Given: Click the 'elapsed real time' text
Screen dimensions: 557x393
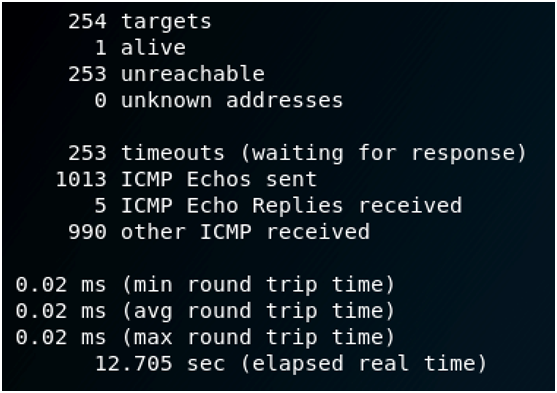Looking at the screenshot, I should point(364,364).
